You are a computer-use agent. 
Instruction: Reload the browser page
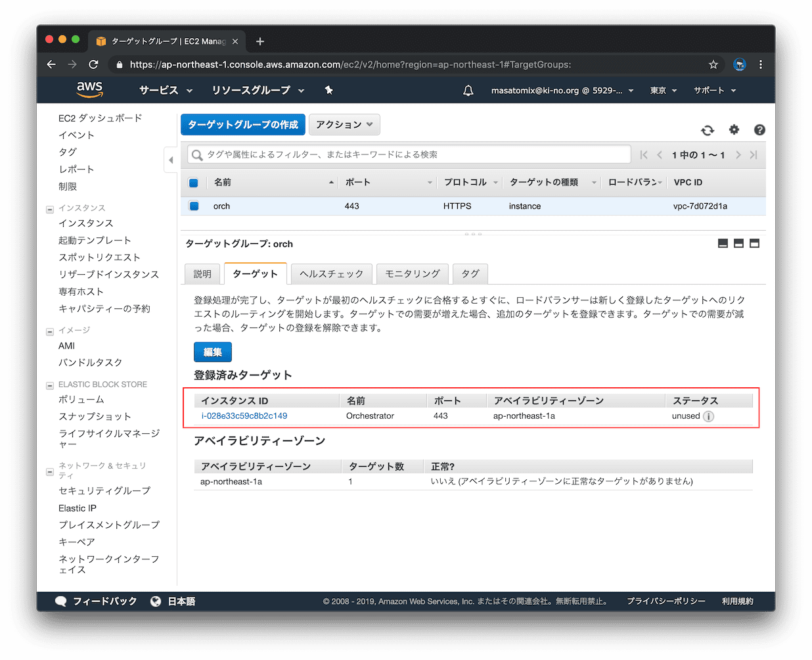(93, 64)
